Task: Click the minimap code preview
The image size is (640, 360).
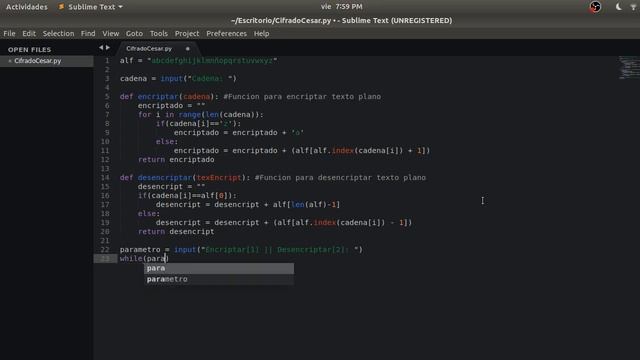Action: click(629, 68)
